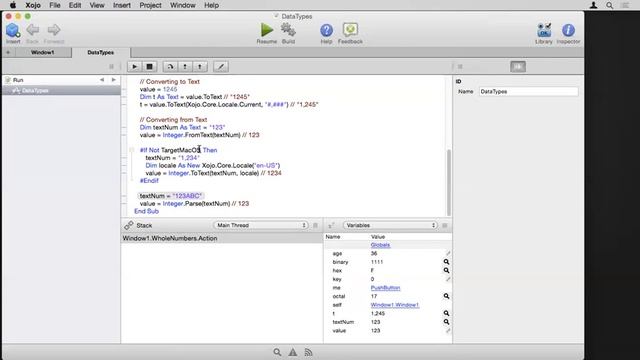Click the Insert cube icon

13,30
